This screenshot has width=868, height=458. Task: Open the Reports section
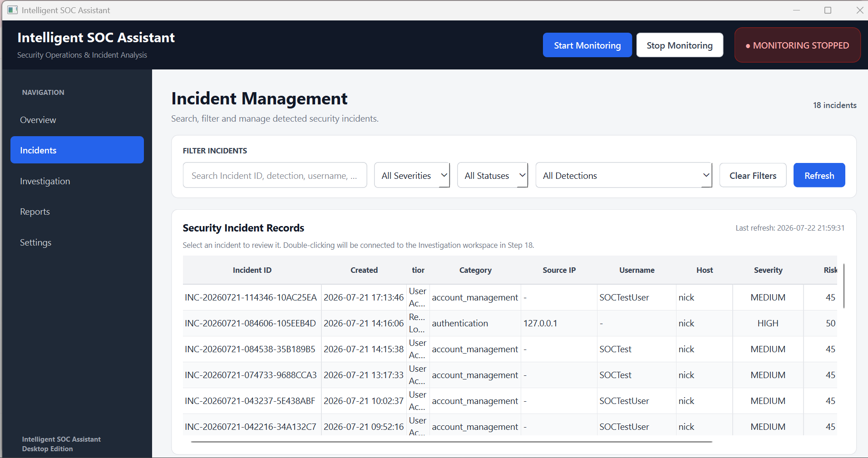point(77,212)
